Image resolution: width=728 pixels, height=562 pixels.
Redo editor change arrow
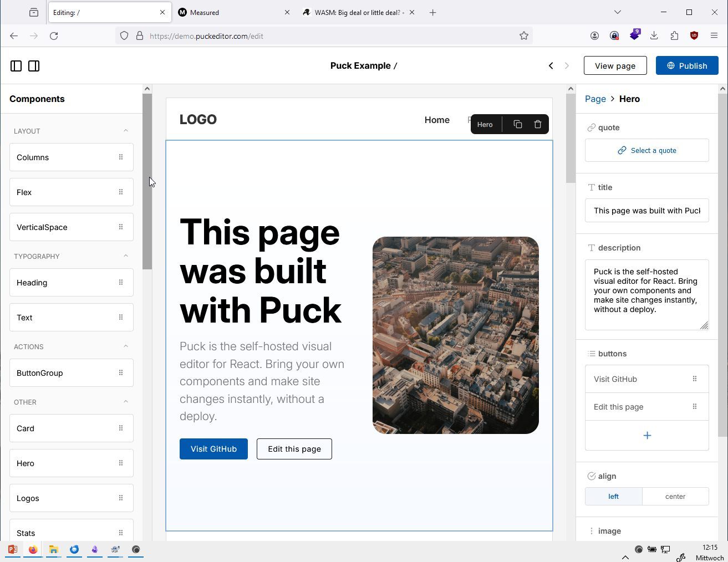(x=567, y=65)
